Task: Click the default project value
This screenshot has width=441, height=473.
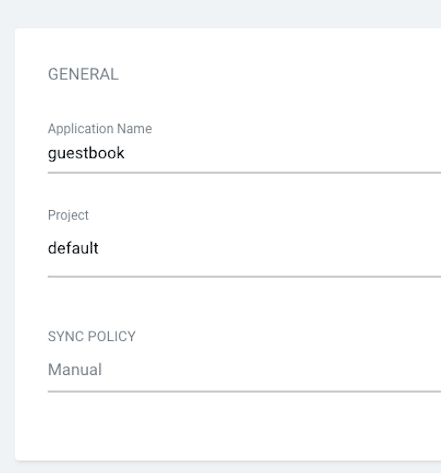Action: [73, 248]
